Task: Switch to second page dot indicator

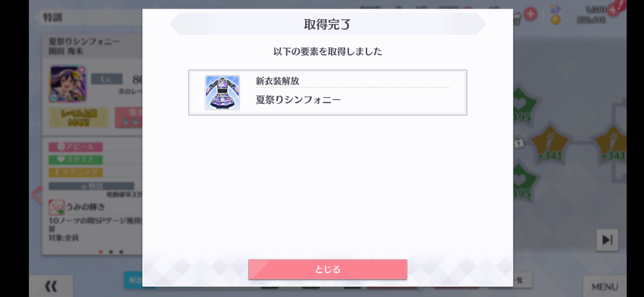Action: [x=111, y=252]
